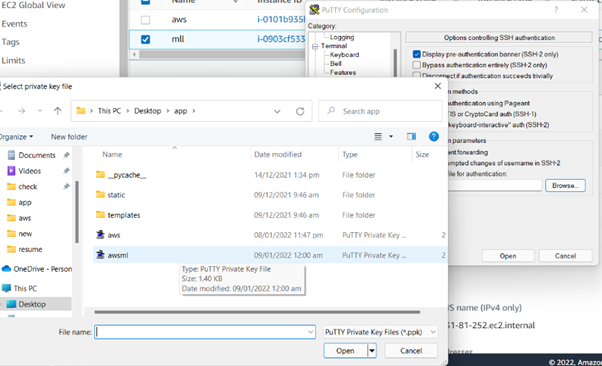Open the resume folder in sidebar
The image size is (602, 366).
tap(30, 250)
